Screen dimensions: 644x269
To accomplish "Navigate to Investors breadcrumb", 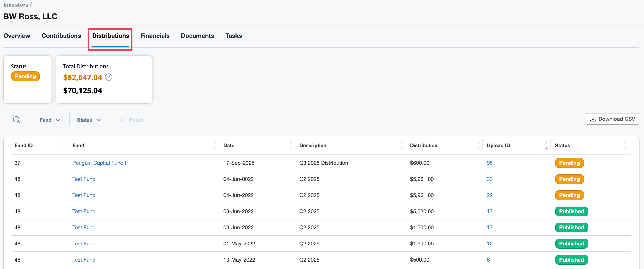I will [15, 5].
